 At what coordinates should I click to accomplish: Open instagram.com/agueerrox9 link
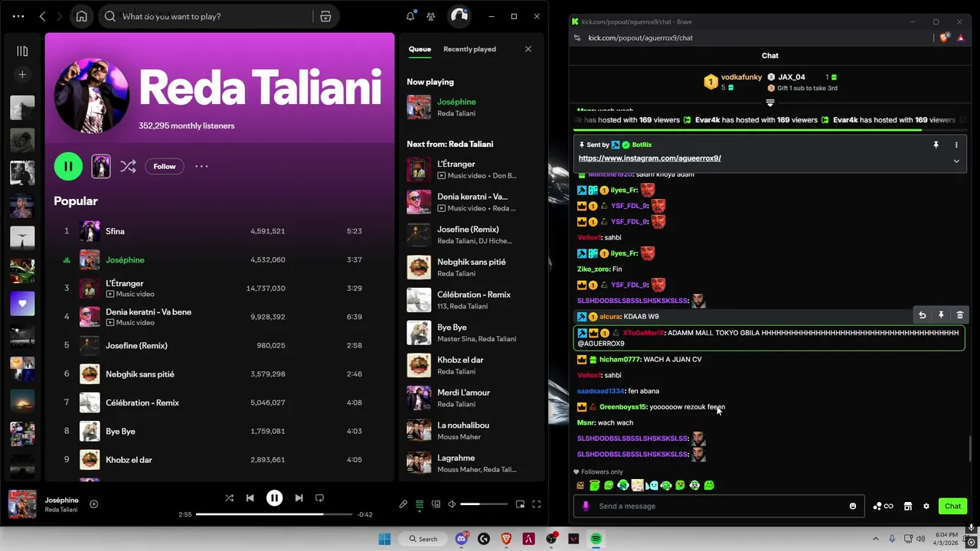(649, 158)
